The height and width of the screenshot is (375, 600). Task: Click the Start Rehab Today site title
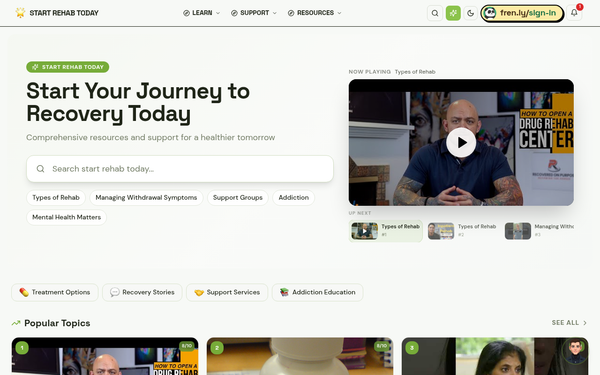tap(64, 13)
